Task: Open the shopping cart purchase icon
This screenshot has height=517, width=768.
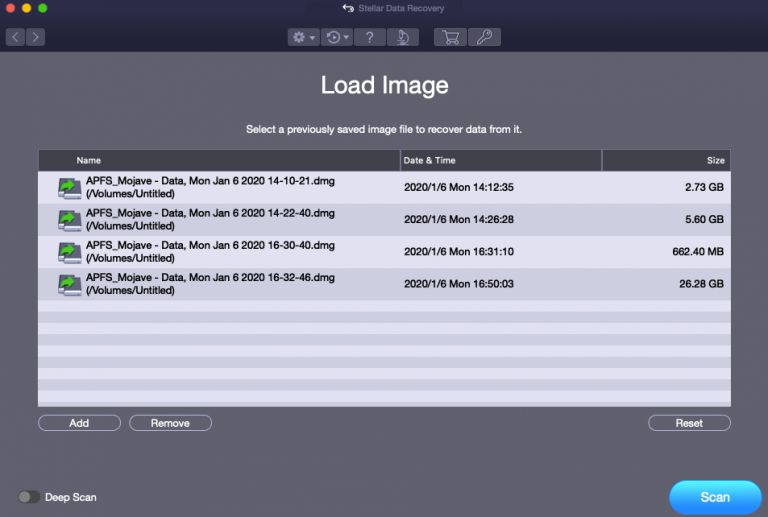Action: tap(450, 37)
